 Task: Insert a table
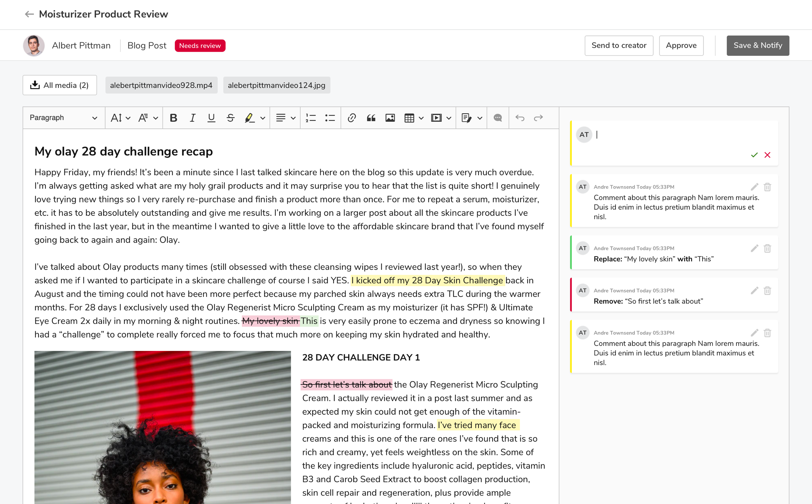(x=409, y=118)
